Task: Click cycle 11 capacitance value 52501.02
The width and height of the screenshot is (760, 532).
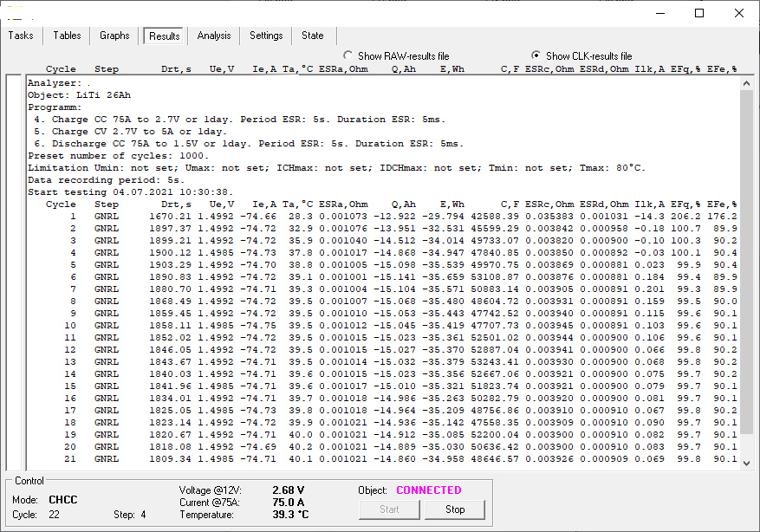Action: [x=494, y=338]
